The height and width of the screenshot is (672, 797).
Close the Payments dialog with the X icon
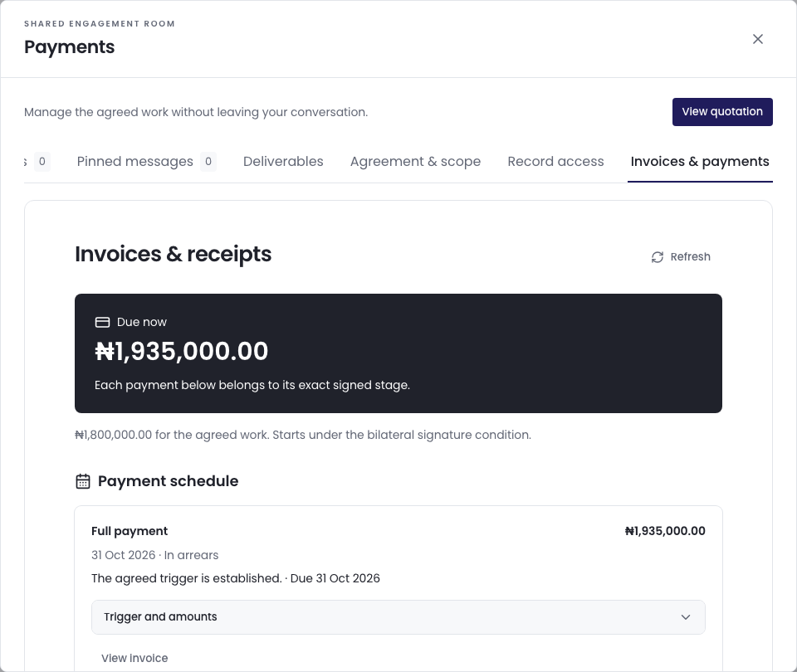click(x=757, y=39)
